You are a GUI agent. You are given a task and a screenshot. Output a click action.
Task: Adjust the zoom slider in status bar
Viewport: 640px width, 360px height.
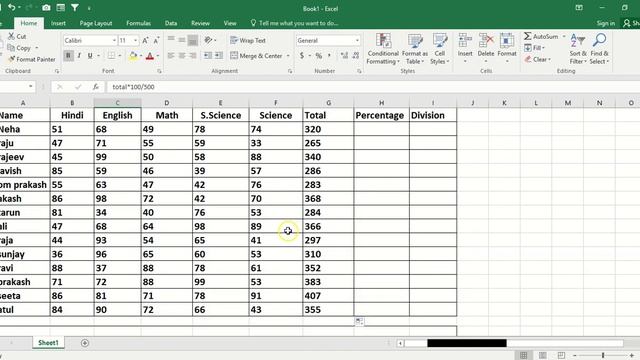pos(603,356)
